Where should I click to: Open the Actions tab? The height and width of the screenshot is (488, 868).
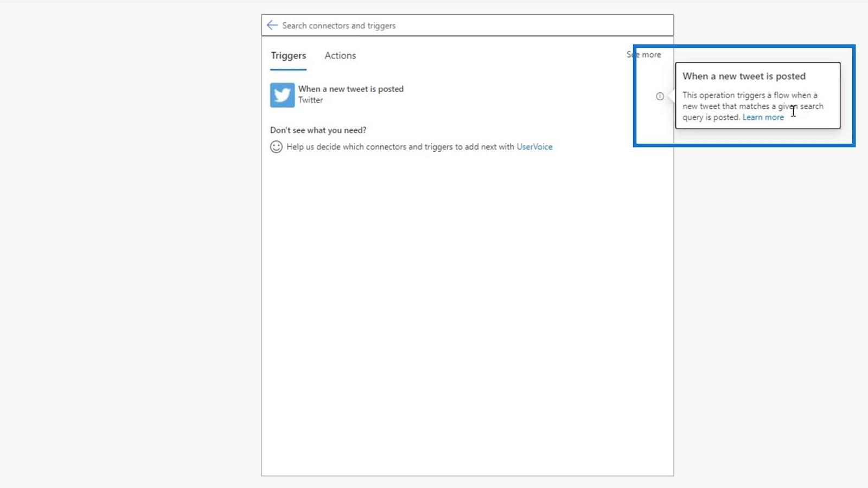[340, 56]
